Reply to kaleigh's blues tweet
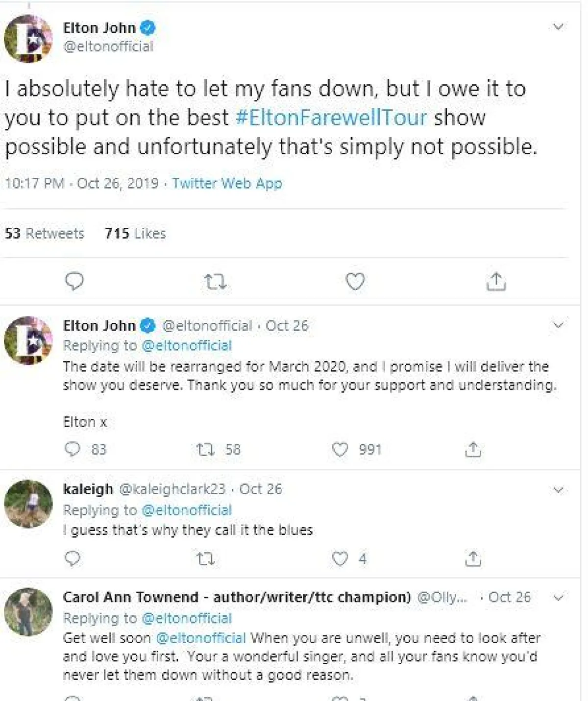This screenshot has height=701, width=588. coord(73,558)
